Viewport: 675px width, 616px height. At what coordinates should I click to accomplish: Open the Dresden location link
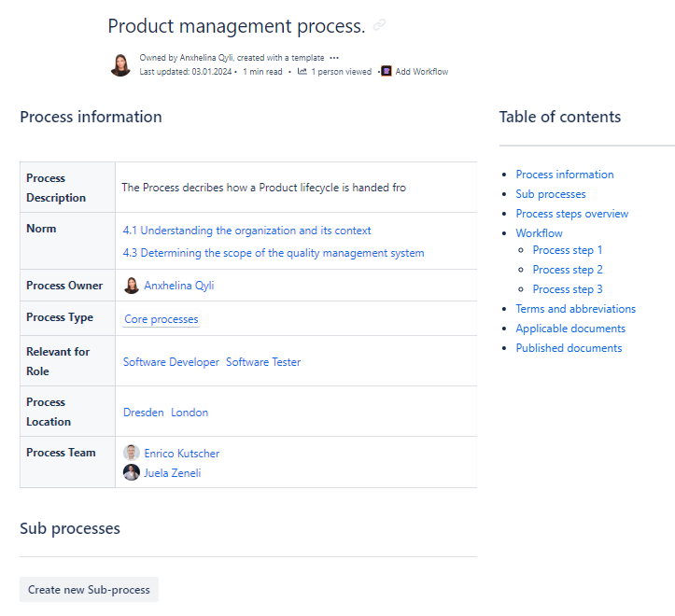coord(143,413)
